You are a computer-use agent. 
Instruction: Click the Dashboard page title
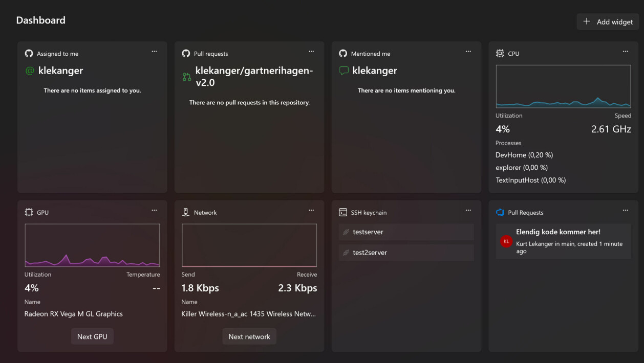41,20
